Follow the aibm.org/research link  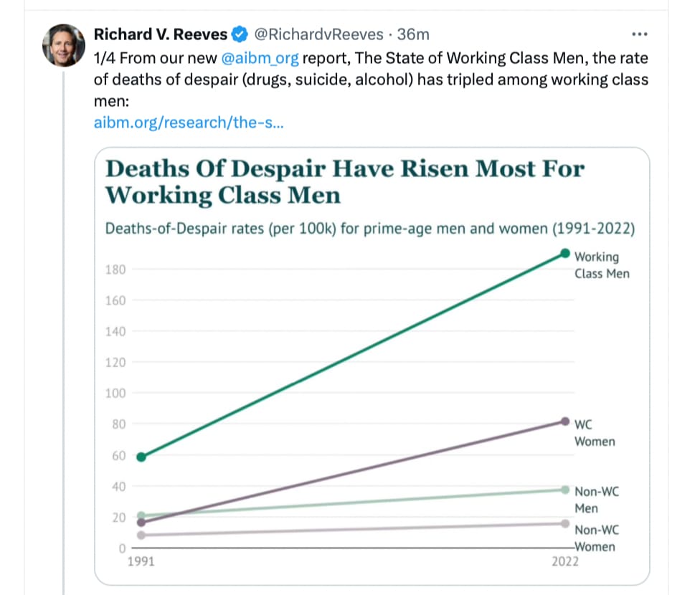tap(189, 123)
